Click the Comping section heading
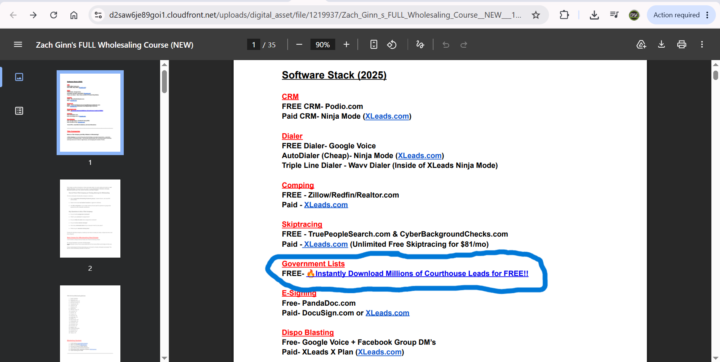Screen dimensions: 720x362 [298, 185]
